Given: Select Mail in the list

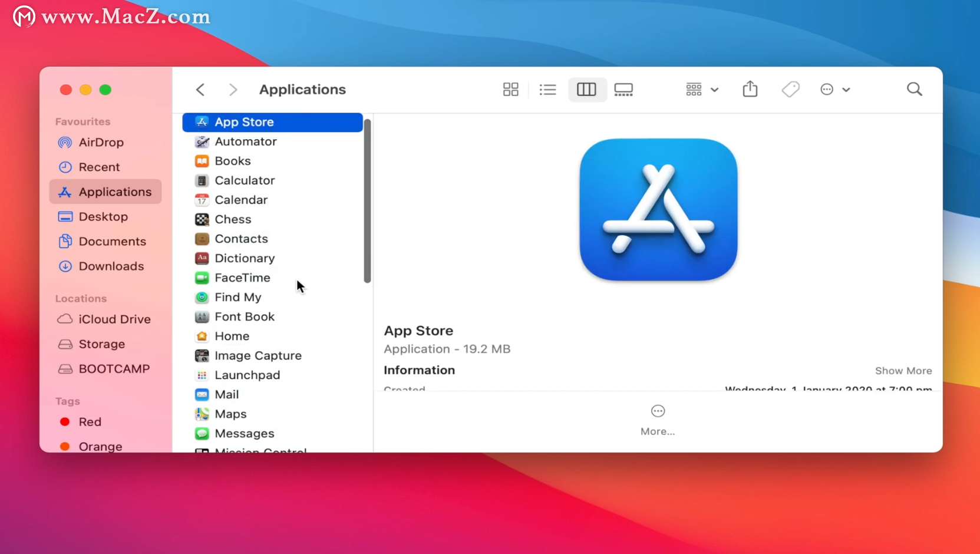Looking at the screenshot, I should click(272, 394).
